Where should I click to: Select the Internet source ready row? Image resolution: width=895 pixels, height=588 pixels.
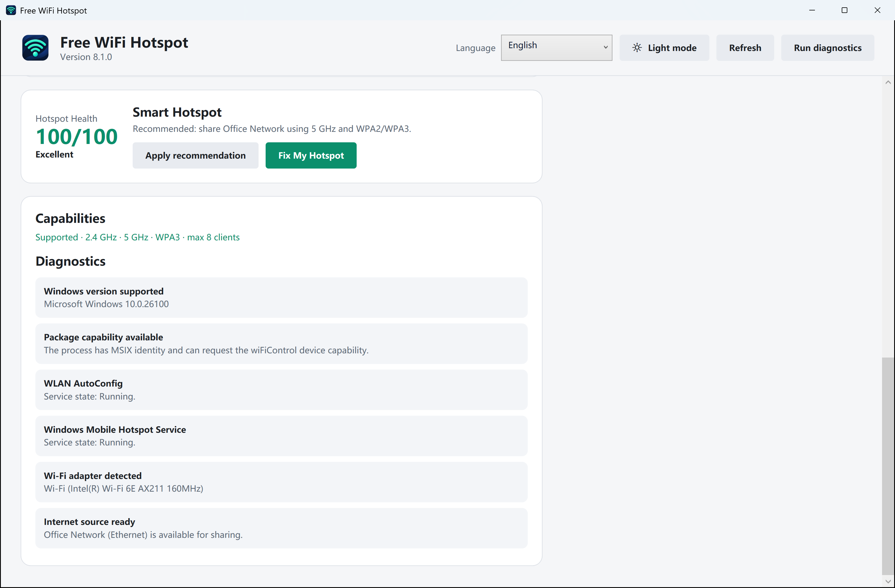point(281,528)
